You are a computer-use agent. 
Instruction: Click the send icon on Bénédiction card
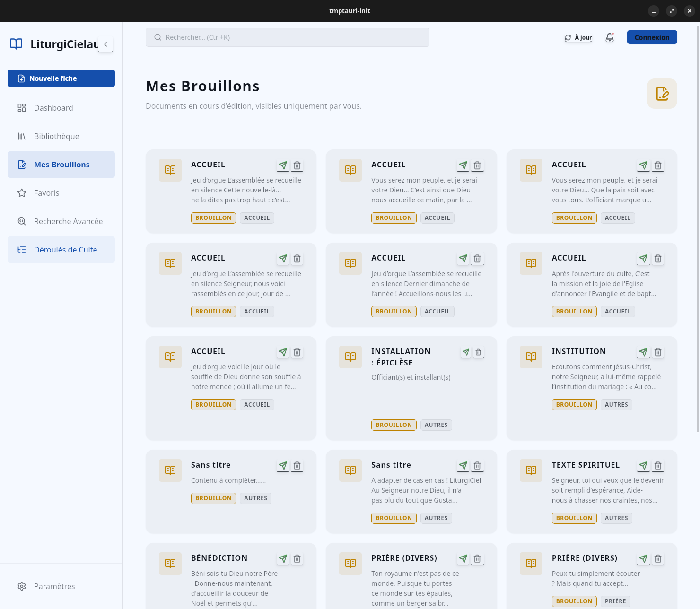point(283,559)
